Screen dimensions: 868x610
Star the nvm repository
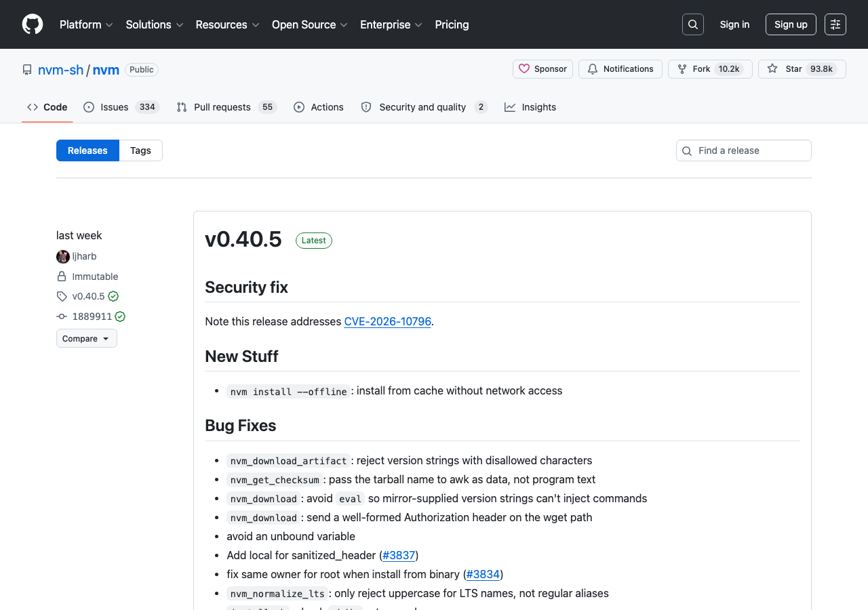pyautogui.click(x=802, y=69)
